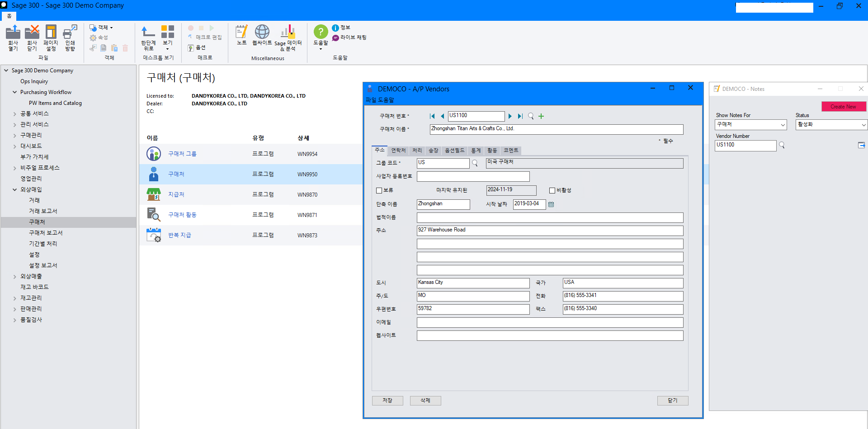Click the Notes window Vendor Number finder
The height and width of the screenshot is (429, 868).
pos(782,145)
